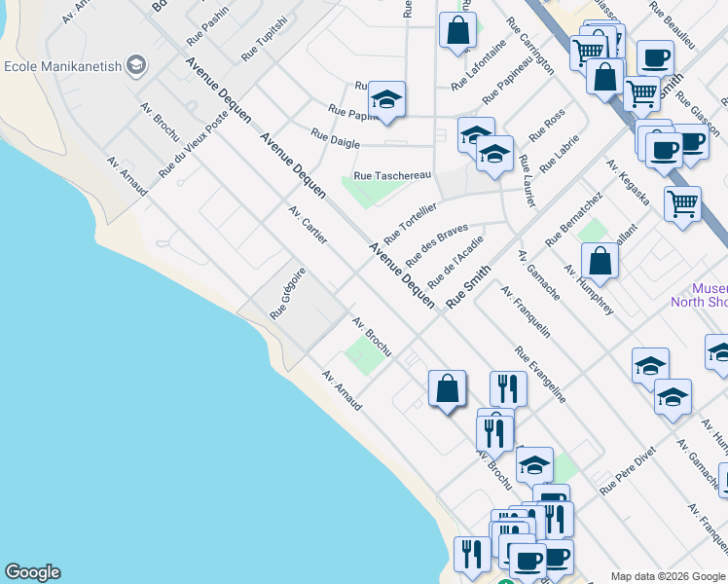
Task: Click the Rue Beaulieu street label
Action: click(x=673, y=25)
